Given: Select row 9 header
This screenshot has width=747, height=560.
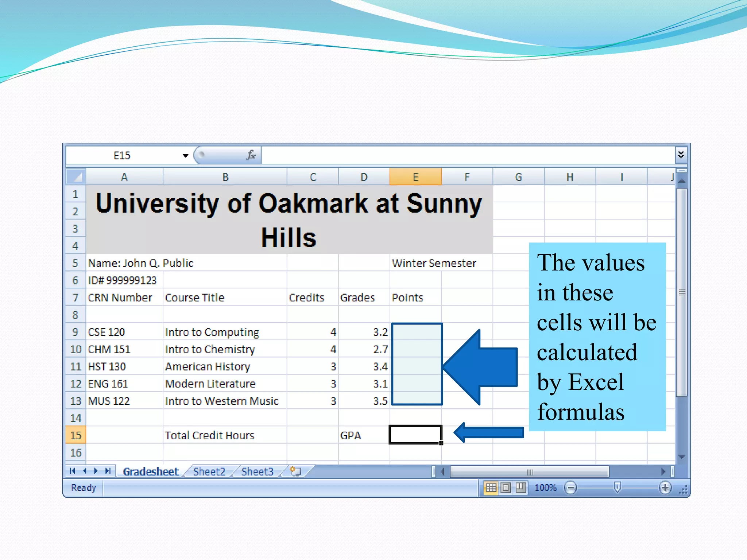Looking at the screenshot, I should click(76, 332).
